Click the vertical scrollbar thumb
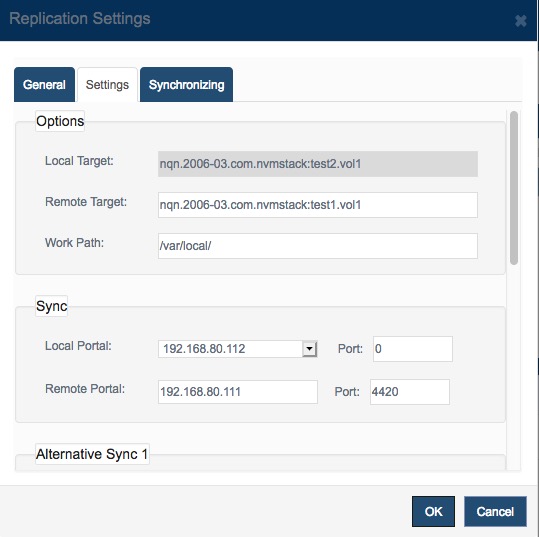Screen dimensions: 539x537 tap(514, 188)
